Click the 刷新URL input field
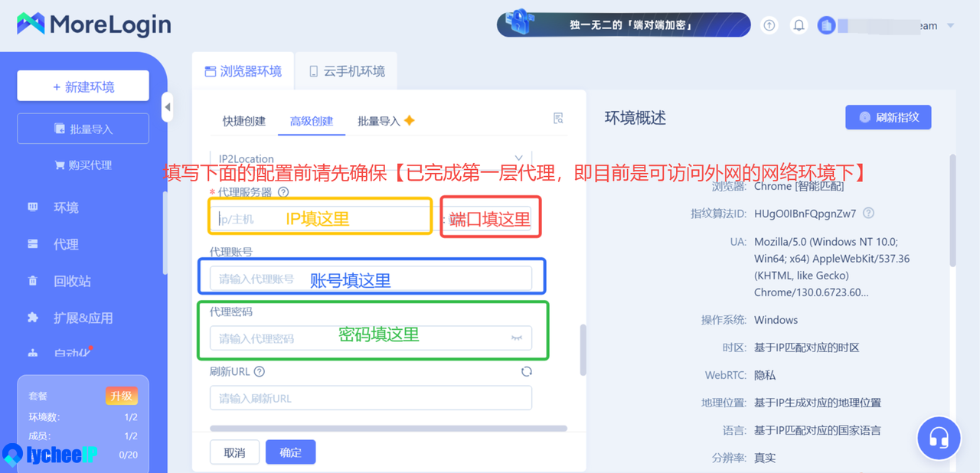 click(x=371, y=398)
